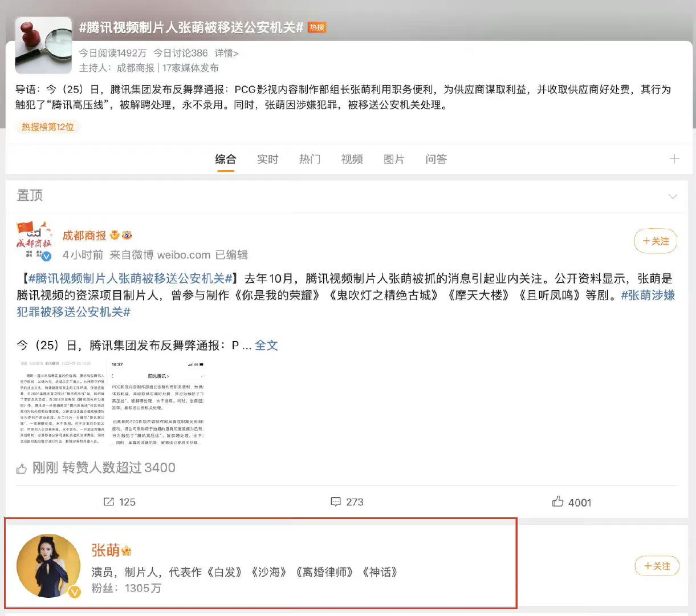Like the post with 4001 likes
Viewport: 696px width, 616px height.
pyautogui.click(x=557, y=502)
